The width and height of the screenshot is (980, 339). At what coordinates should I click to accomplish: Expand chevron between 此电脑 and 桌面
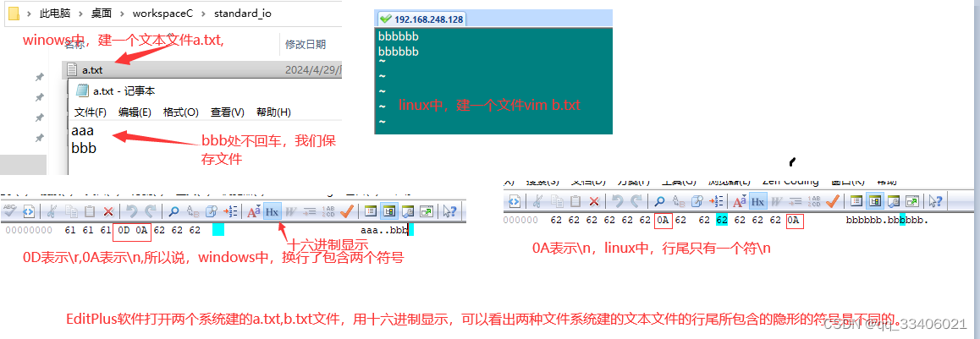[81, 14]
